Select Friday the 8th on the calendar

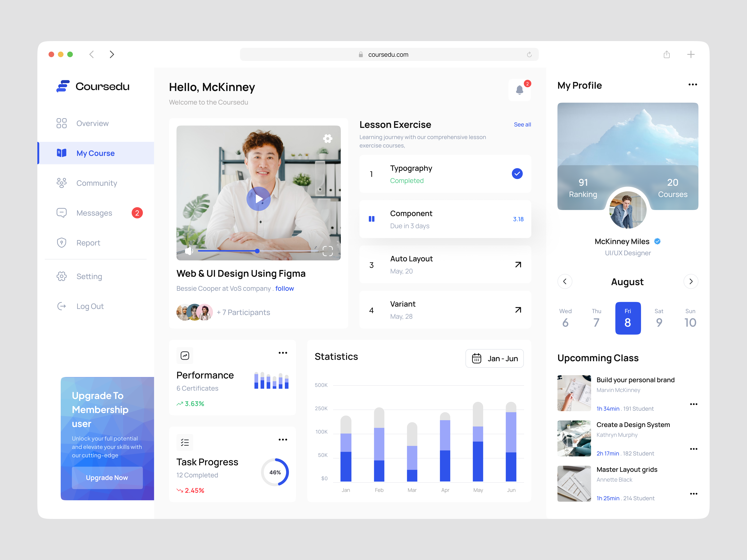628,318
